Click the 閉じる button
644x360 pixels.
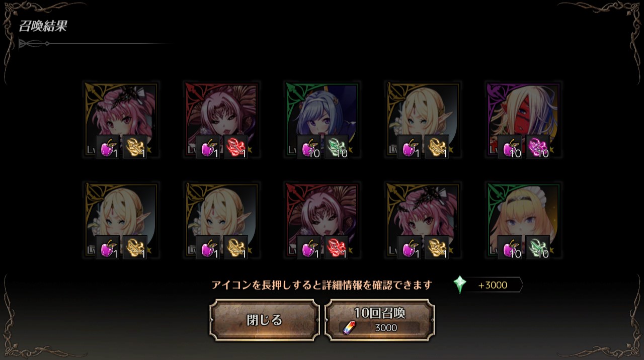coord(265,320)
